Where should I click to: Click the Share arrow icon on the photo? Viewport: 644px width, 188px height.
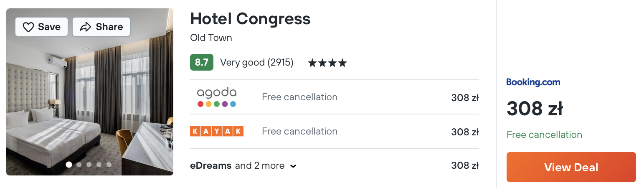[x=86, y=27]
